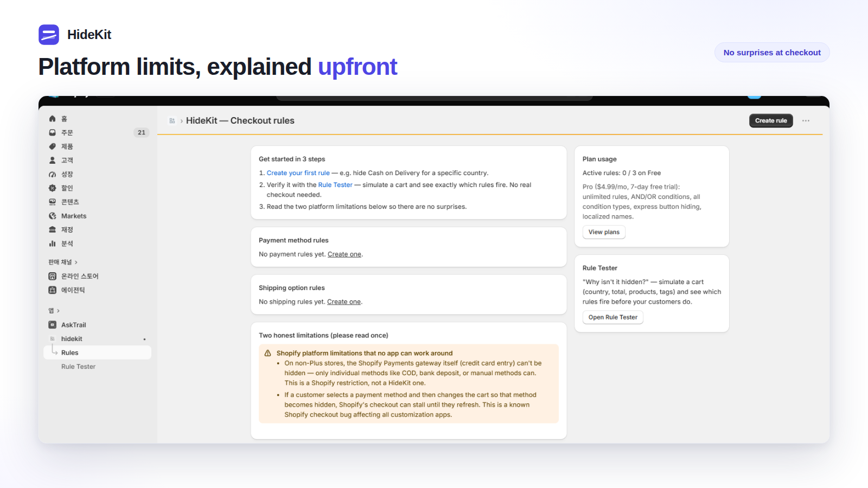Click the 재정 finance bank icon

[x=53, y=230]
